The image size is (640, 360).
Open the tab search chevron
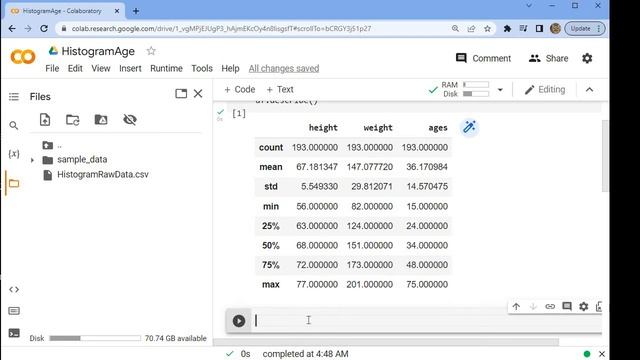pyautogui.click(x=529, y=6)
